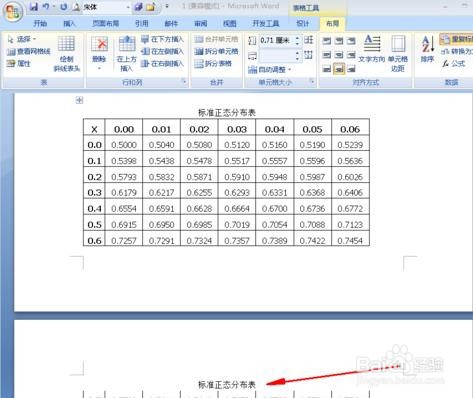473x398 pixels.
Task: Switch to the 插入 (Insert) tab
Action: coord(69,23)
